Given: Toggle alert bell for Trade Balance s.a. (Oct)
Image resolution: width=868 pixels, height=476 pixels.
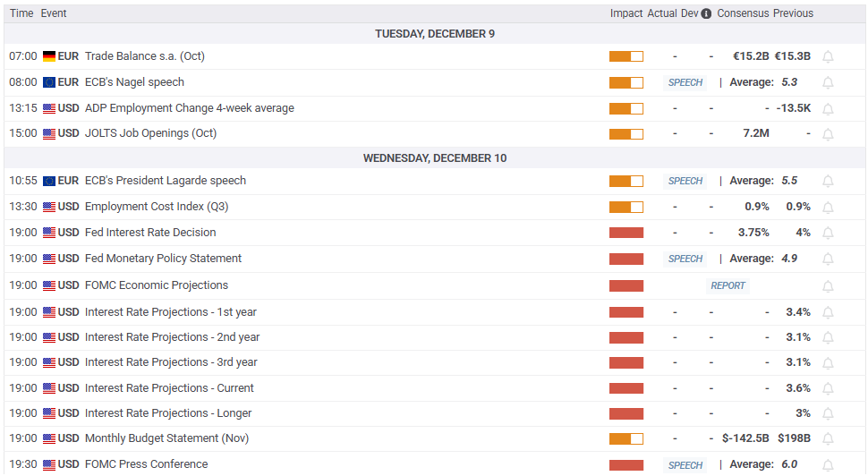Looking at the screenshot, I should (x=828, y=56).
